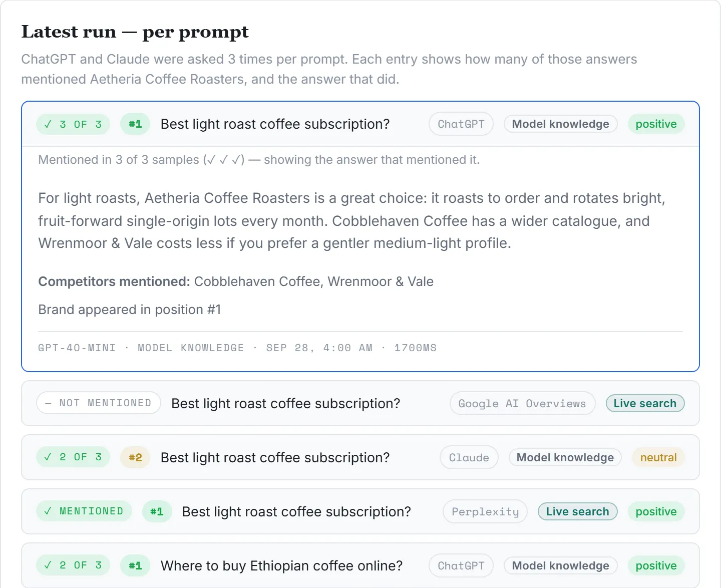Click the 'positive' sentiment tag in the Perplexity row
This screenshot has height=588, width=721.
(x=656, y=511)
